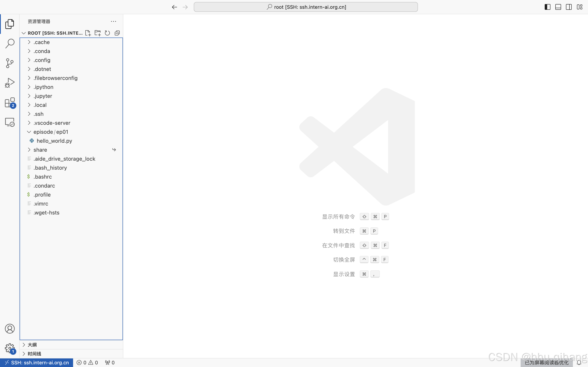Open the Extensions view
The height and width of the screenshot is (367, 588).
[x=10, y=103]
